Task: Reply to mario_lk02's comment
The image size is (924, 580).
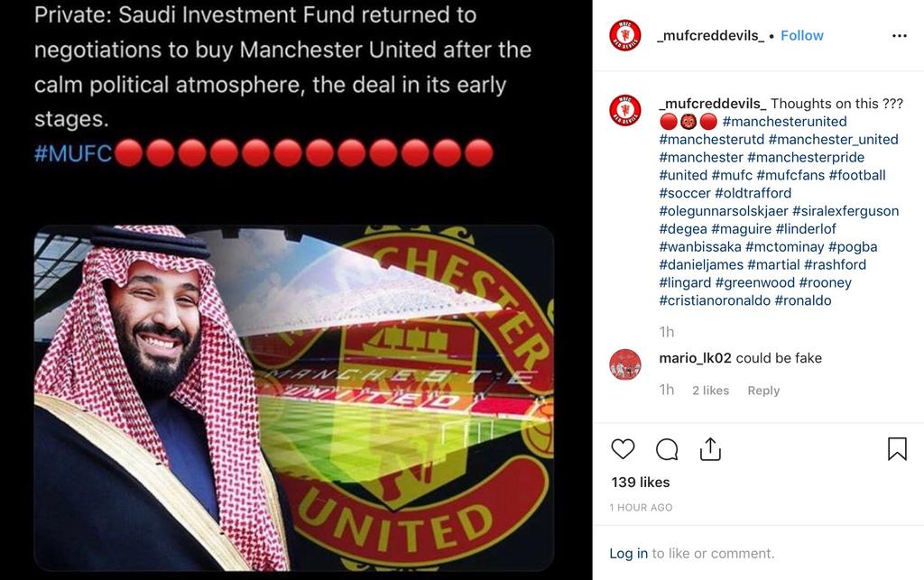Action: [763, 391]
